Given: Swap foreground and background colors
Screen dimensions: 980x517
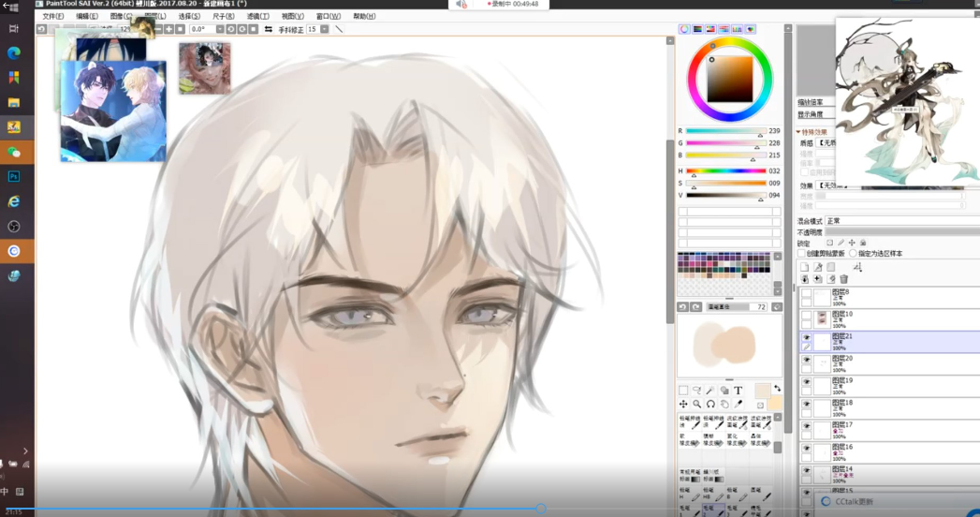Looking at the screenshot, I should 777,389.
